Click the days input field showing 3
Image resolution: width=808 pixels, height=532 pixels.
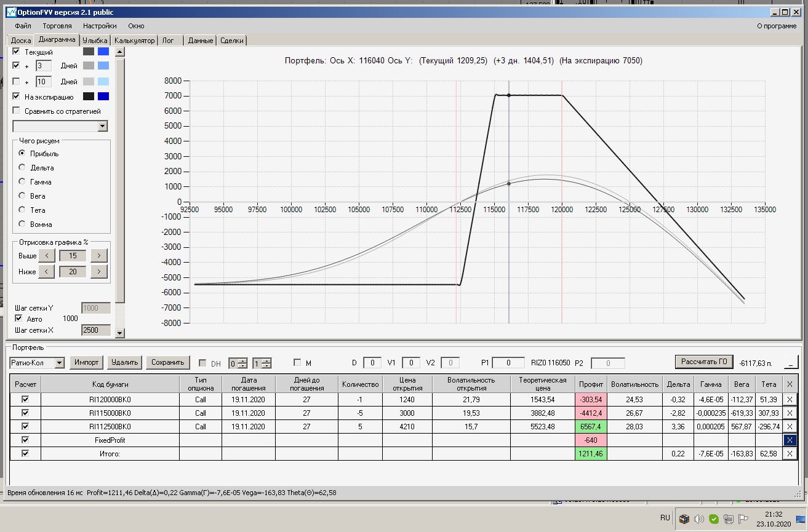coord(43,66)
